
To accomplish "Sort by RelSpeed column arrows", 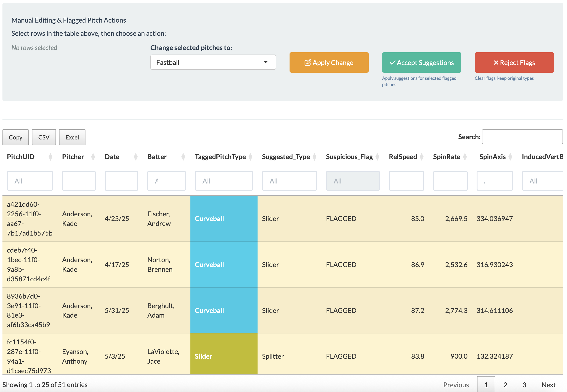I will pos(421,157).
